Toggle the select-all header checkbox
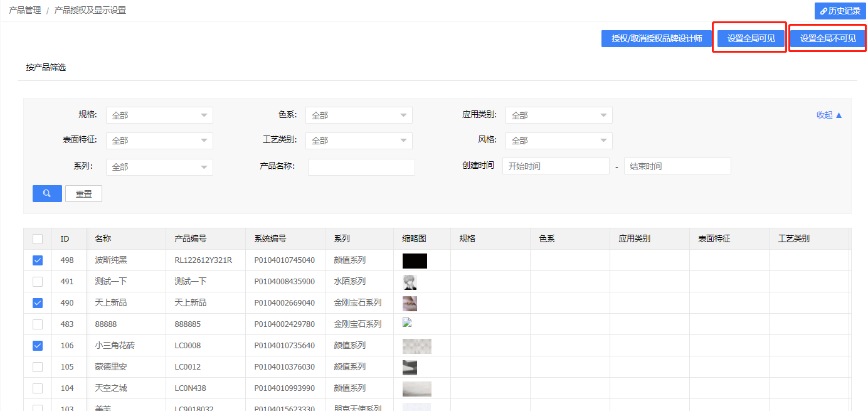 (x=38, y=239)
